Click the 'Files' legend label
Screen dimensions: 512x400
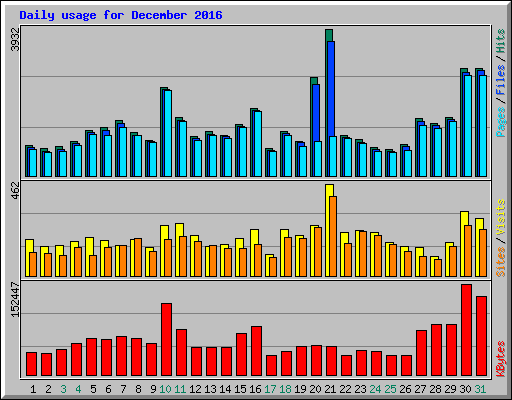pos(501,79)
